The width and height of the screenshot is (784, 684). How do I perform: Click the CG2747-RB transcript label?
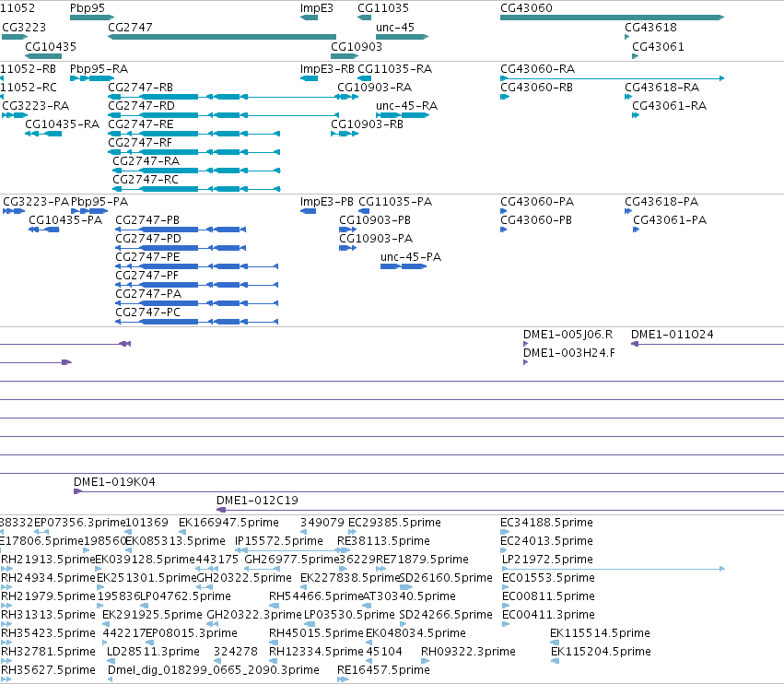pyautogui.click(x=141, y=87)
